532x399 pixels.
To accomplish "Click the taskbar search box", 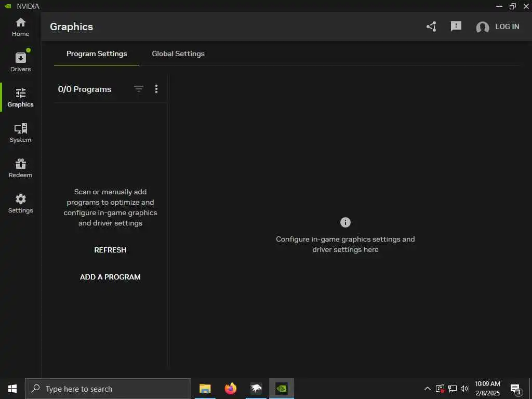I will pos(108,389).
